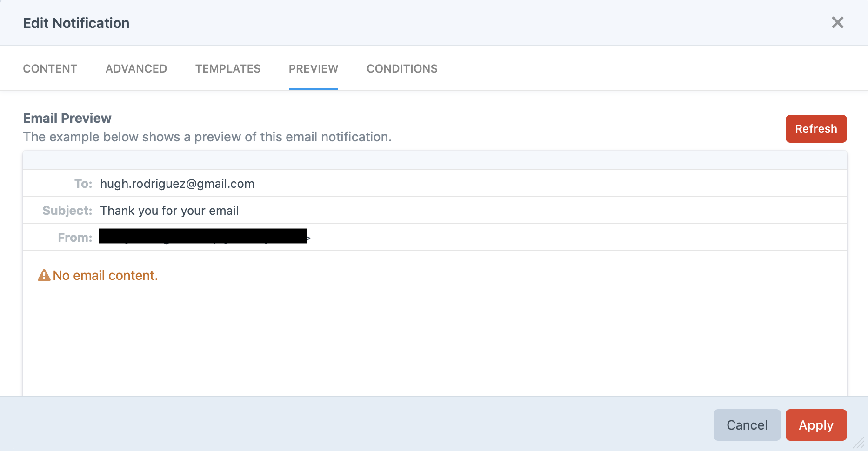
Task: Close the Edit Notification dialog
Action: (838, 22)
